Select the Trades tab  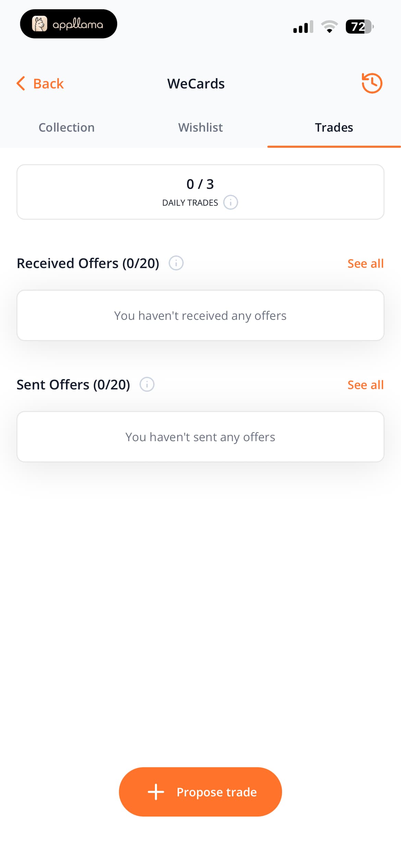click(x=334, y=128)
